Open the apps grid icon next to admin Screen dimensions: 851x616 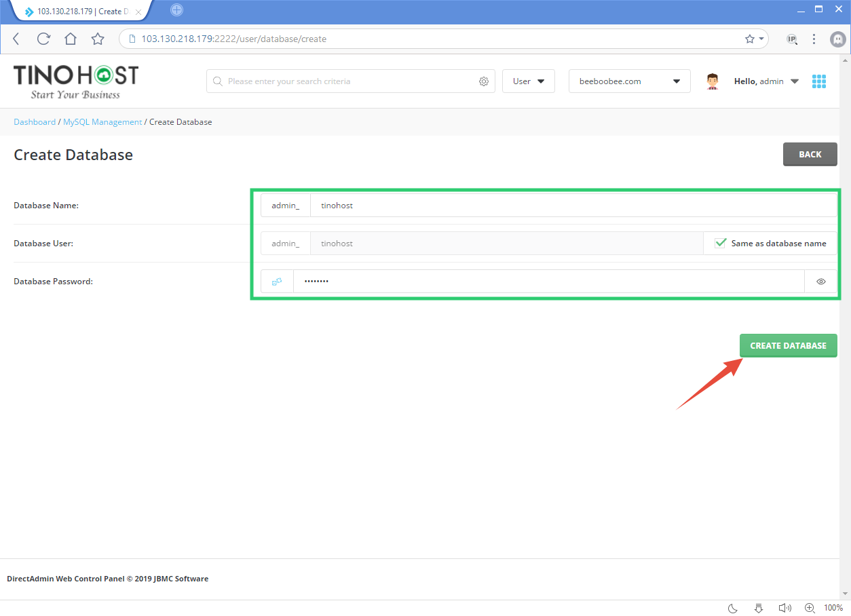click(819, 81)
